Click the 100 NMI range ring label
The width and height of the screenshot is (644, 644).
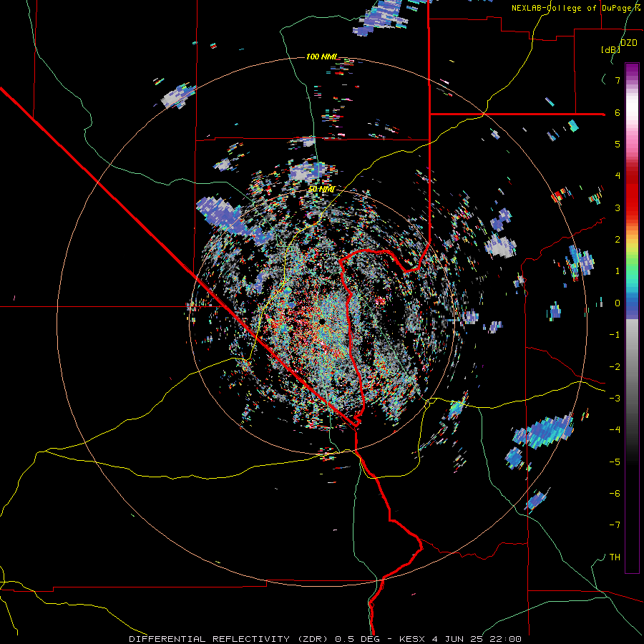coord(321,57)
